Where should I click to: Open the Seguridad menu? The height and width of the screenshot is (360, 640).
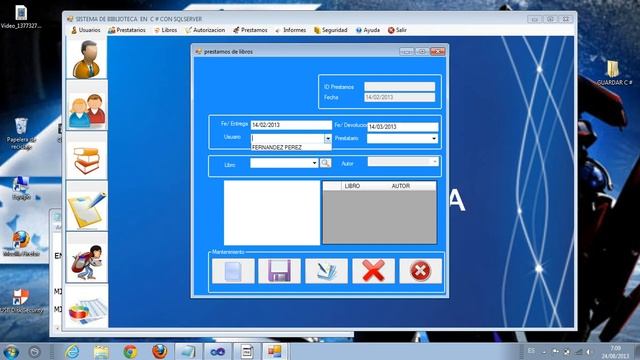(330, 30)
